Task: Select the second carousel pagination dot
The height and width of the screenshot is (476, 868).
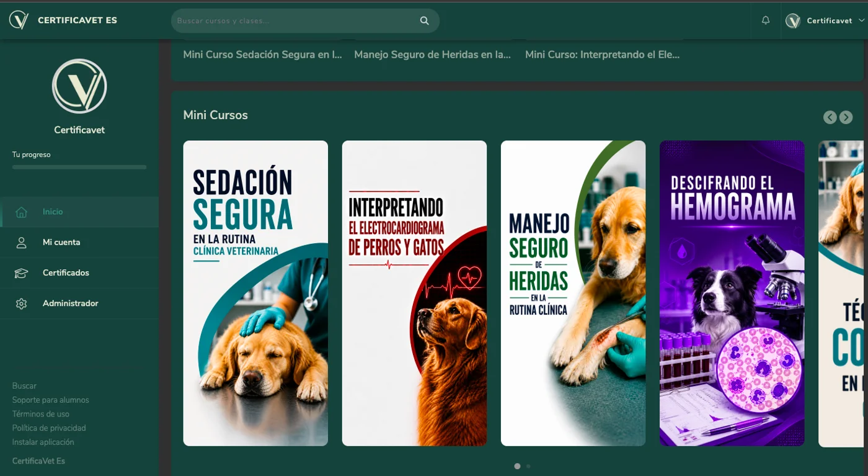Action: click(x=528, y=466)
